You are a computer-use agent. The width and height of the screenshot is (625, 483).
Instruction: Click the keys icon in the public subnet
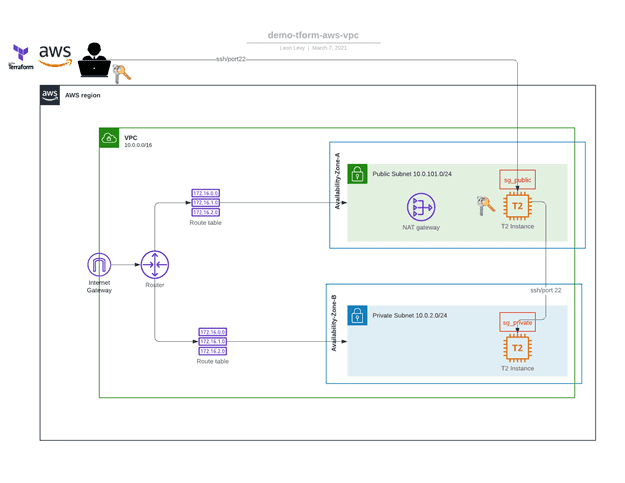pos(485,206)
